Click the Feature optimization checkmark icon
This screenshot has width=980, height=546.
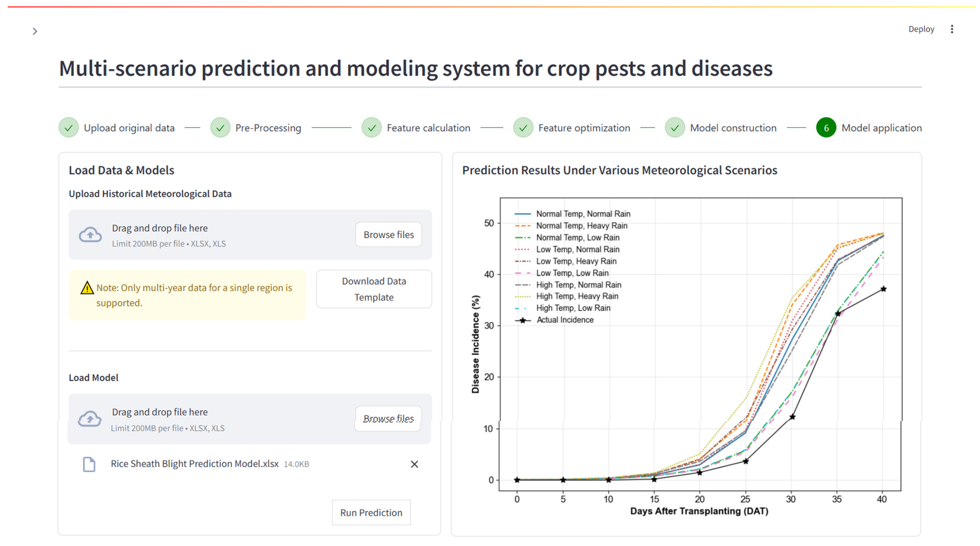click(x=523, y=128)
